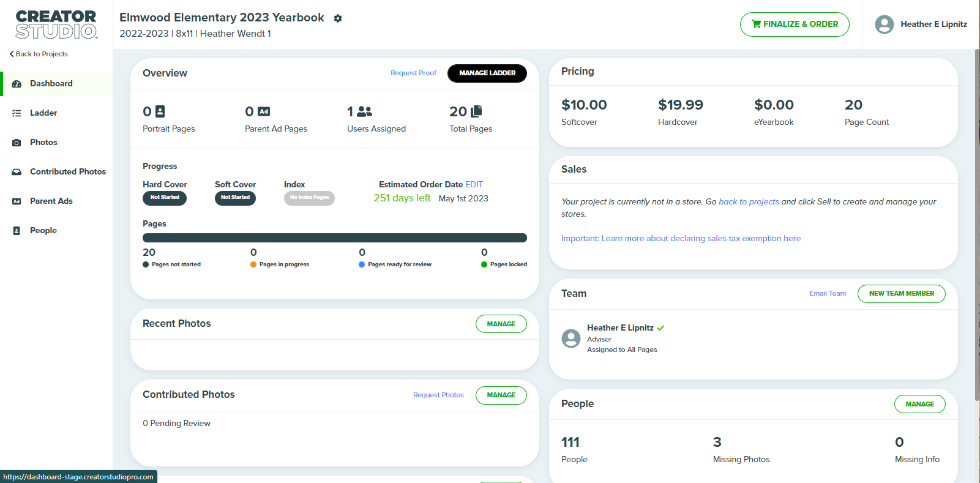Open the Dashboard menu item

click(56, 84)
